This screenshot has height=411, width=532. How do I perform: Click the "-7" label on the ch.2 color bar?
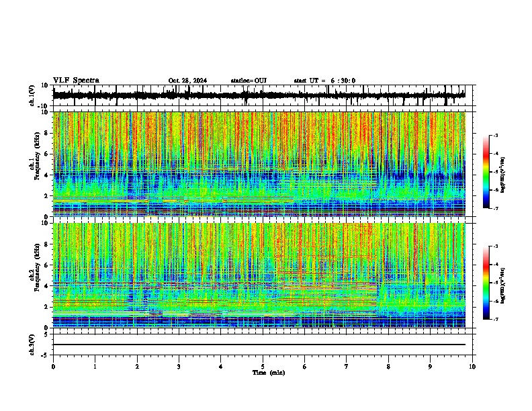point(495,319)
